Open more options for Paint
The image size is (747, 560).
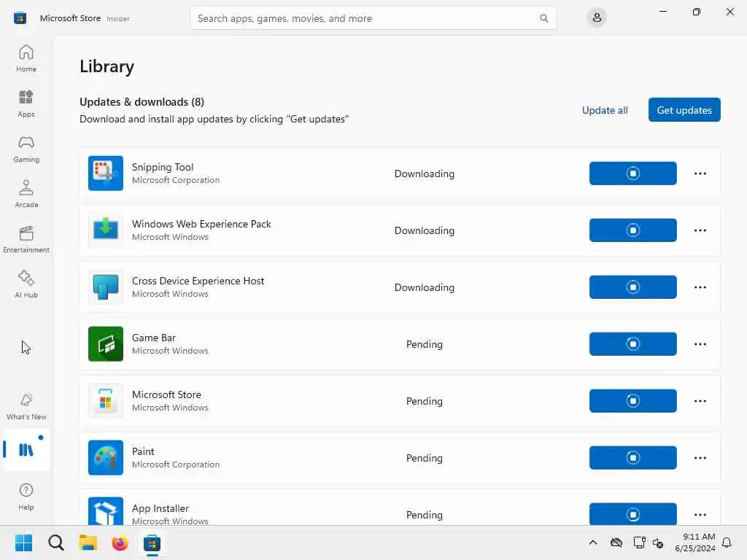coord(700,458)
